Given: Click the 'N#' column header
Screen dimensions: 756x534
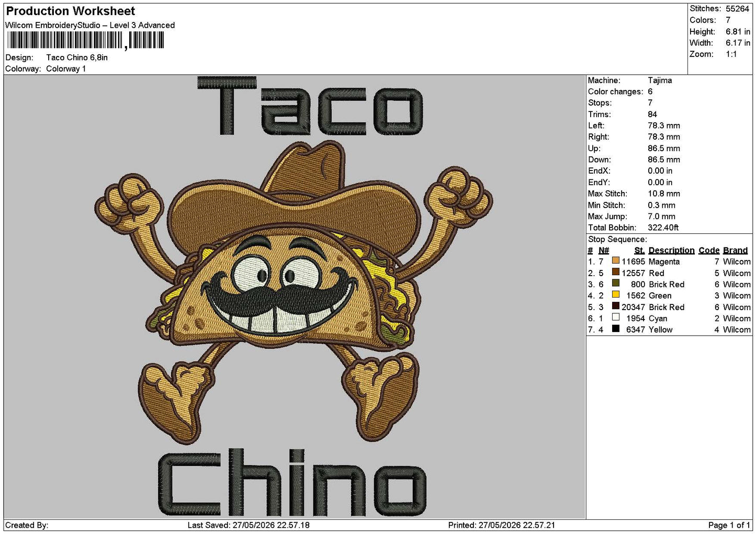Looking at the screenshot, I should click(x=604, y=251).
